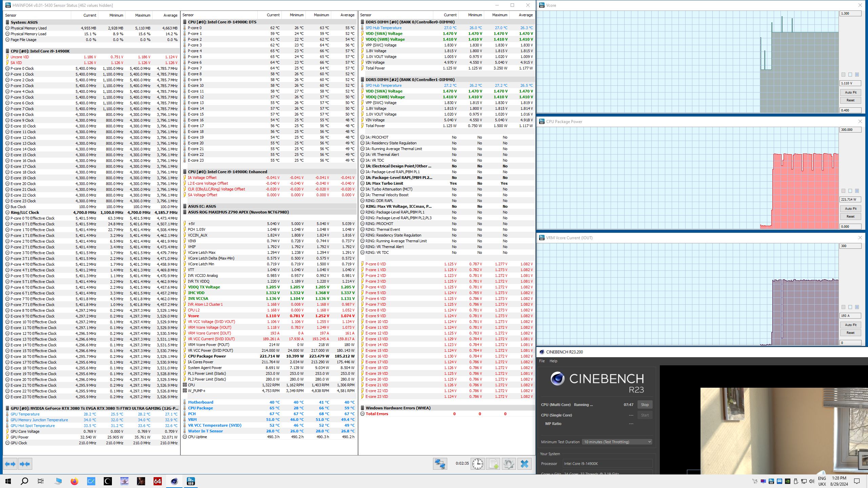Click the taskbar clock showing 1:28 PM
The width and height of the screenshot is (868, 488).
tap(839, 481)
